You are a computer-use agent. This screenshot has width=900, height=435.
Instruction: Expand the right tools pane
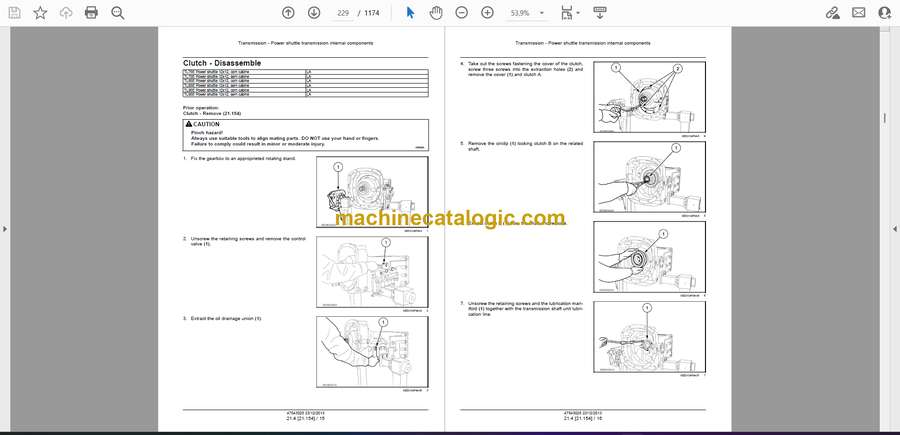click(895, 229)
